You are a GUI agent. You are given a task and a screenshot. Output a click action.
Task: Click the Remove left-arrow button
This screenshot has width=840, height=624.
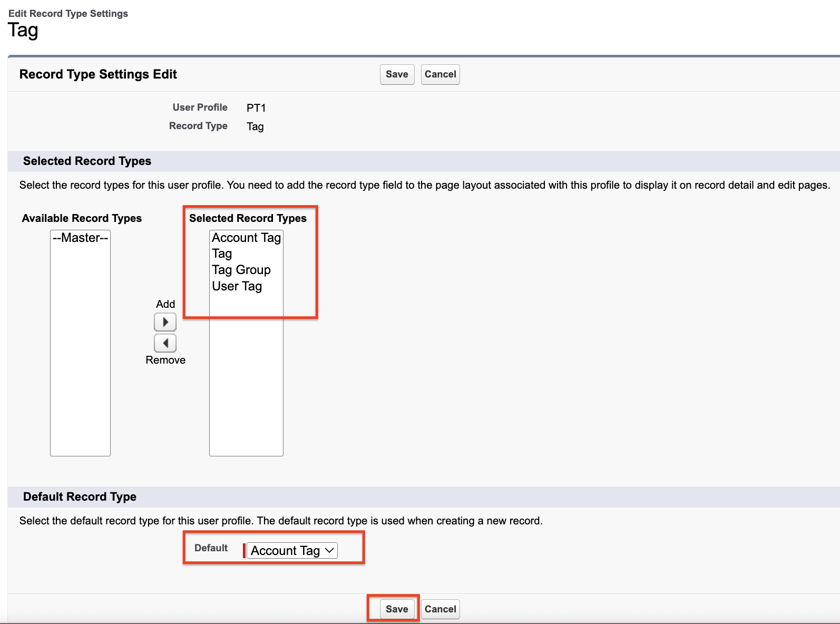click(165, 343)
